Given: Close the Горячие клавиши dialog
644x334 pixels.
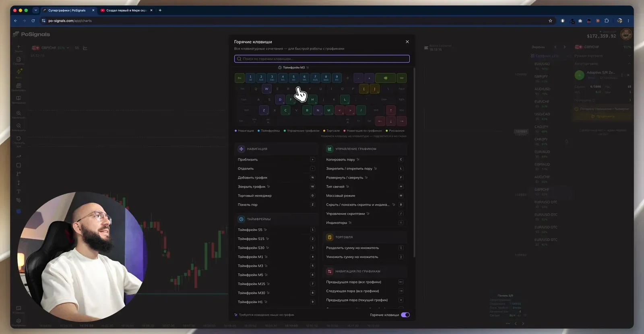Looking at the screenshot, I should pos(407,41).
